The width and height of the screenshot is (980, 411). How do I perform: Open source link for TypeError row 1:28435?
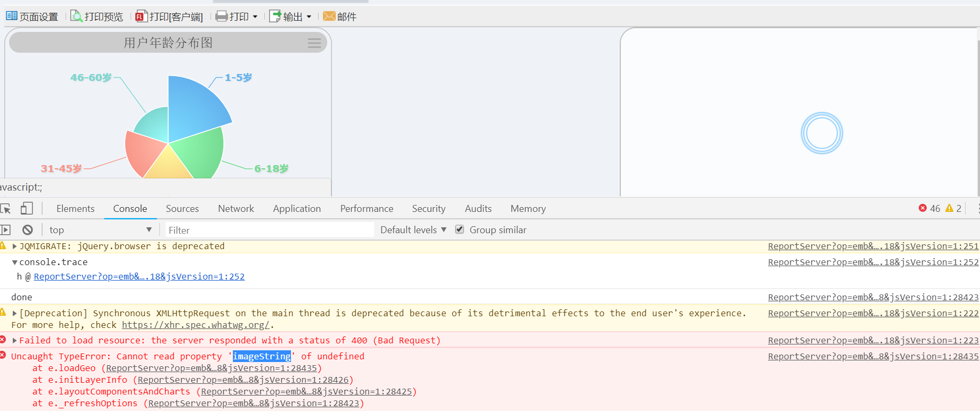pos(873,357)
